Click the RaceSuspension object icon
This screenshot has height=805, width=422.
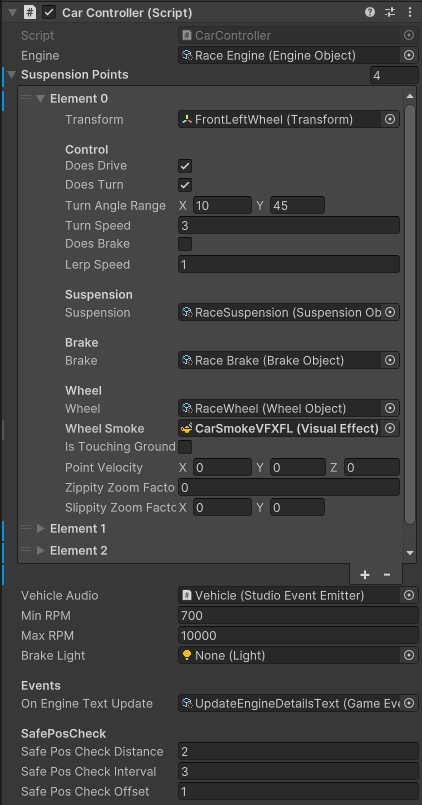[x=187, y=313]
